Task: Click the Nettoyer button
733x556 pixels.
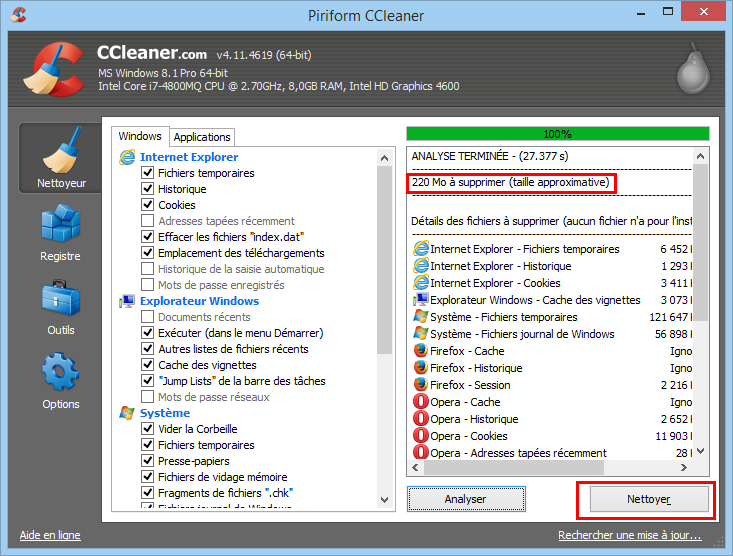Action: [x=649, y=499]
